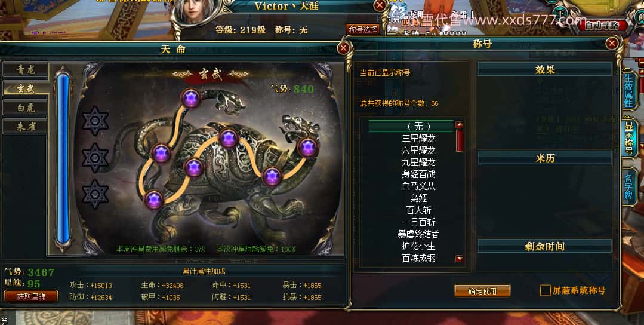Open the 称号选择 button
644x325 pixels.
tap(363, 29)
